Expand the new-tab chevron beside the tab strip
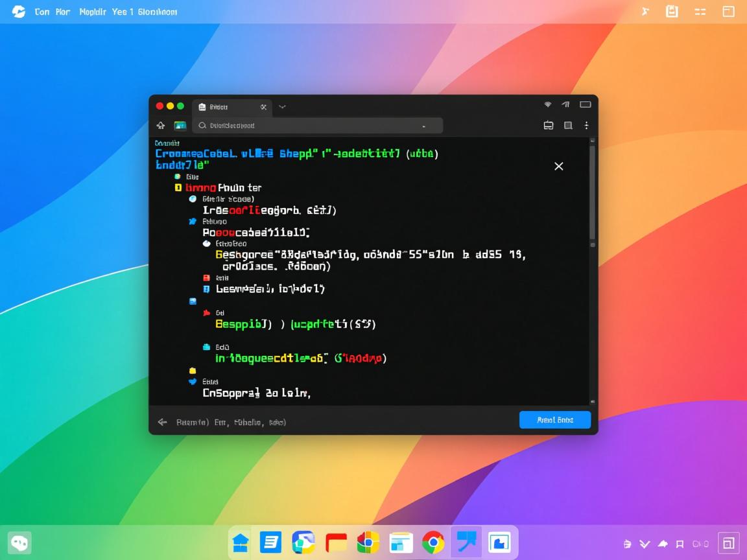The width and height of the screenshot is (747, 560). [x=281, y=107]
